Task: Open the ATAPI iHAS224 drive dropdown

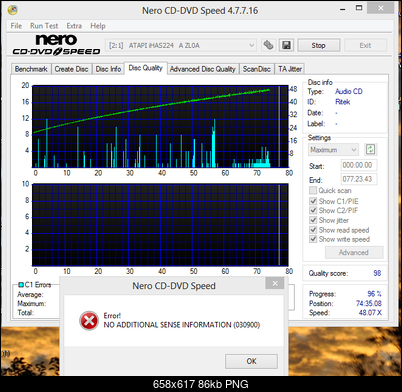Action: 181,45
